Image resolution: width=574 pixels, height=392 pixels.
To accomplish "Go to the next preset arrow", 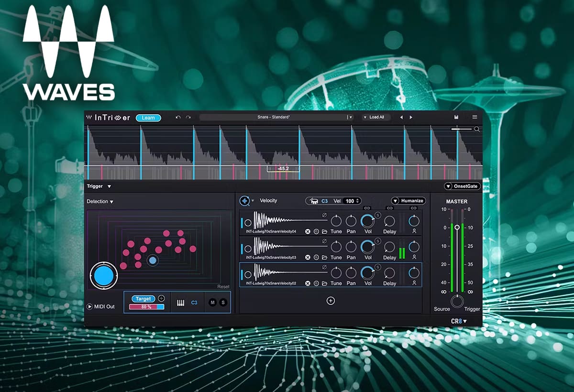I will 411,118.
